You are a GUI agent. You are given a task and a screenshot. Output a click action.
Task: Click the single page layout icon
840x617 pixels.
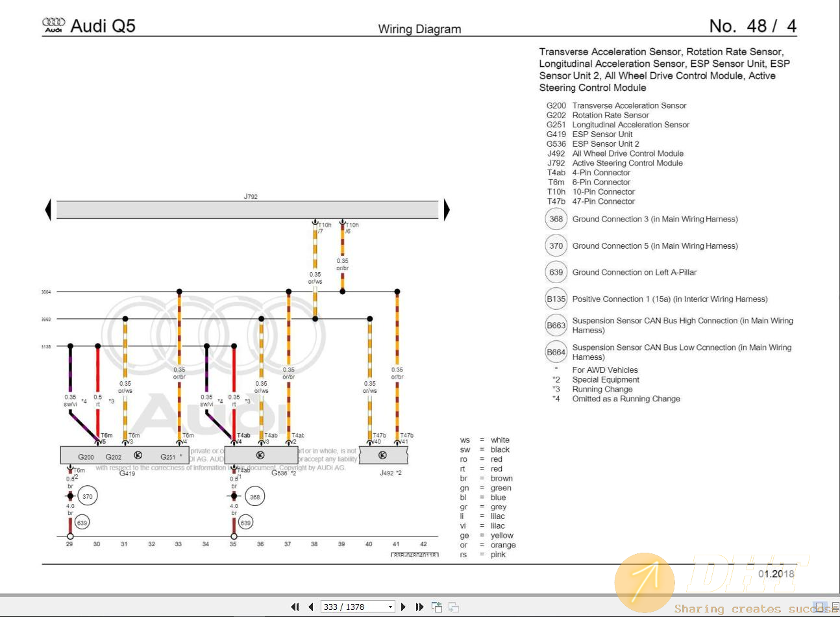(x=819, y=607)
